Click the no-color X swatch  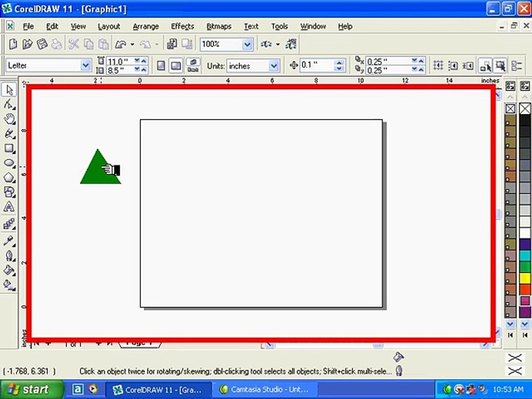(525, 109)
